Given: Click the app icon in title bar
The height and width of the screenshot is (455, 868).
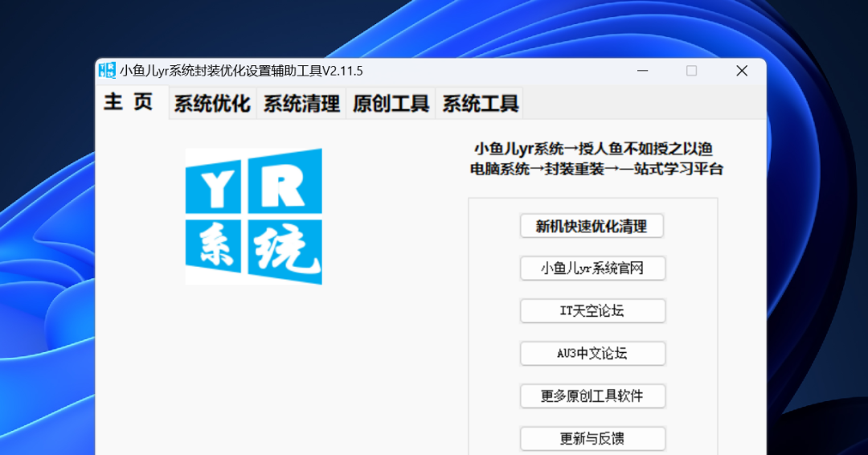Looking at the screenshot, I should (x=107, y=70).
